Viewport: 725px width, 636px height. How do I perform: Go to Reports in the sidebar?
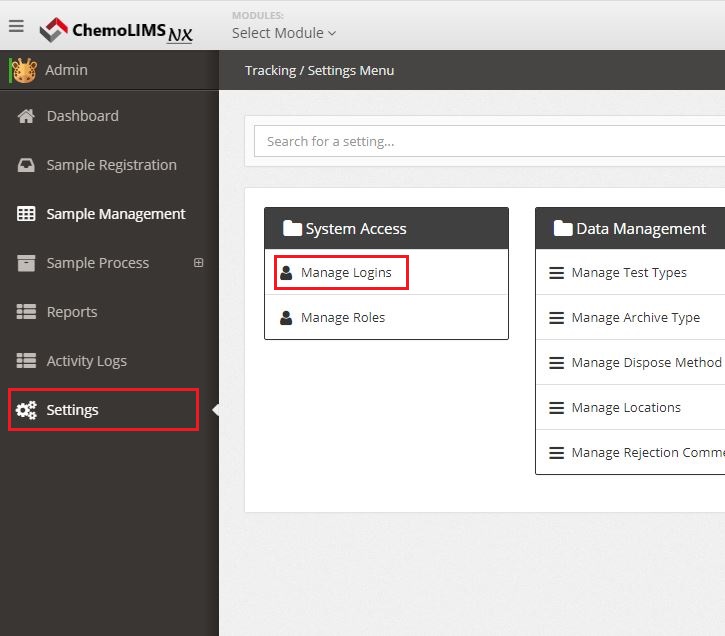tap(72, 312)
